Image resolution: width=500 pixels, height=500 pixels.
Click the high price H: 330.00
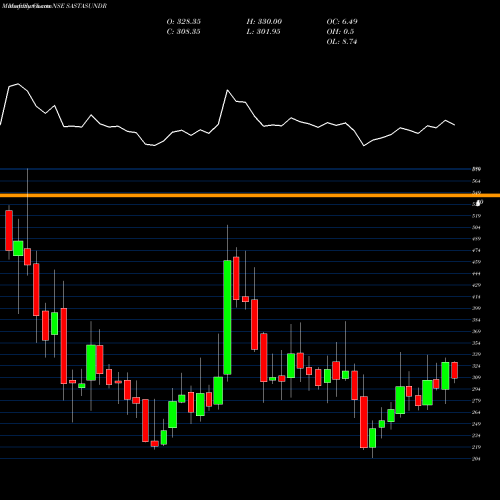264,22
